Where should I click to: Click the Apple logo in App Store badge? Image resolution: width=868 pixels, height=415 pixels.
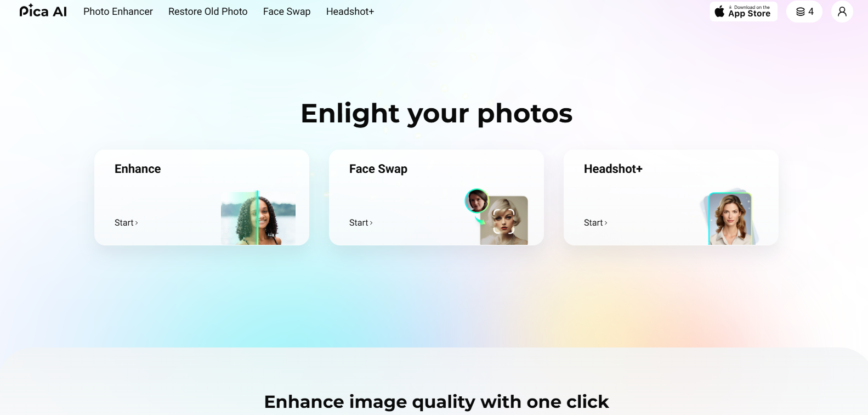[719, 12]
